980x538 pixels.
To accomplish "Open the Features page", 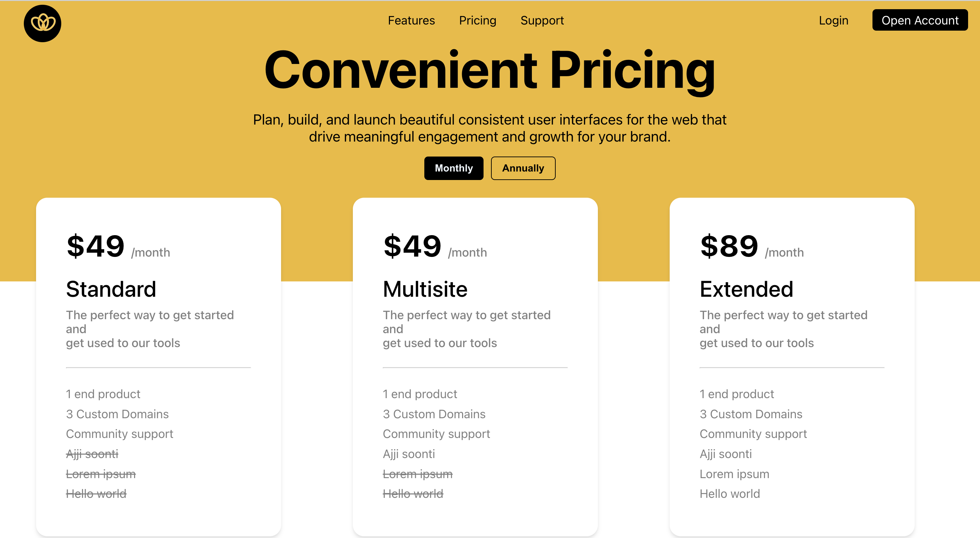I will pos(411,20).
